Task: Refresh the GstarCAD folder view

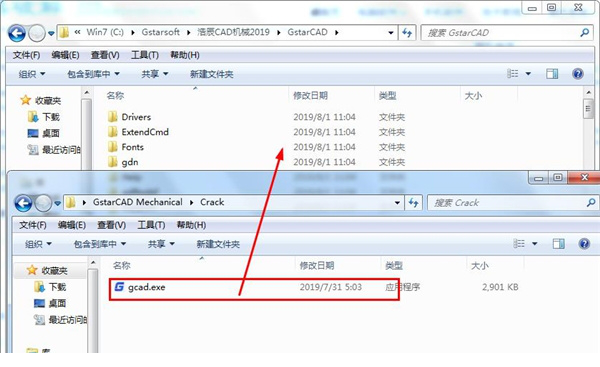Action: (x=407, y=33)
